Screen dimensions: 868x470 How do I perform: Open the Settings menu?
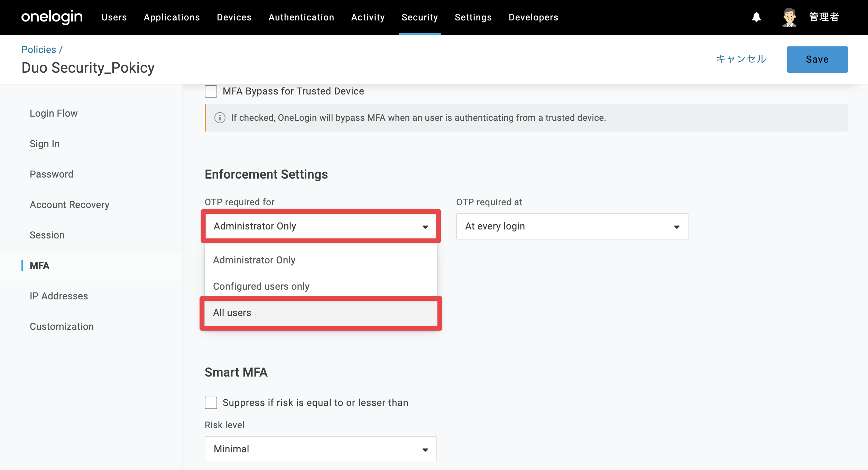click(x=473, y=17)
